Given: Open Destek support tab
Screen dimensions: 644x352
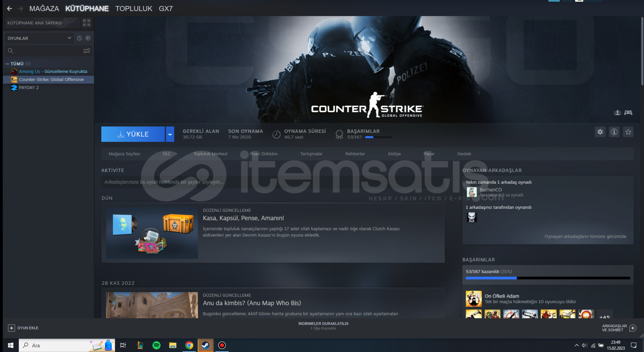Looking at the screenshot, I should [x=464, y=154].
